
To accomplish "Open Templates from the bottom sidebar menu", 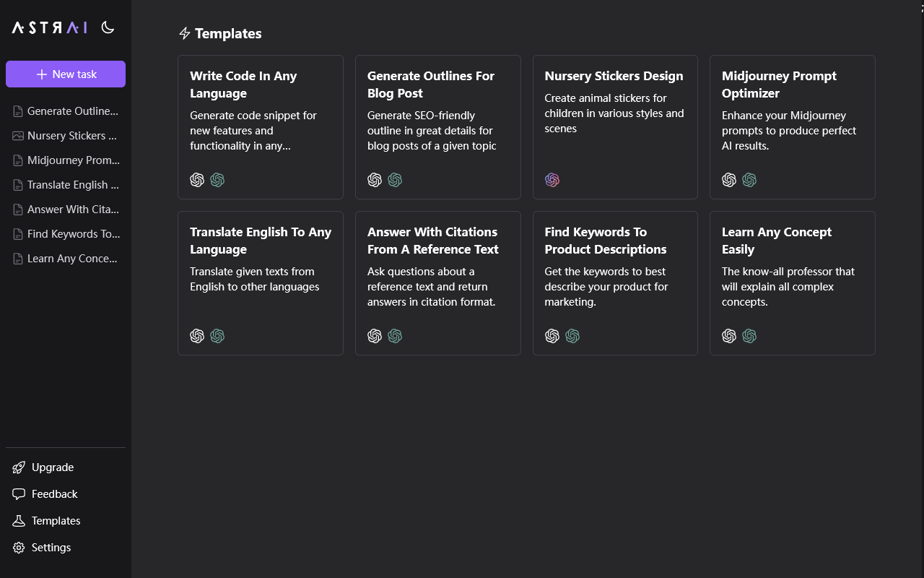I will [x=56, y=521].
